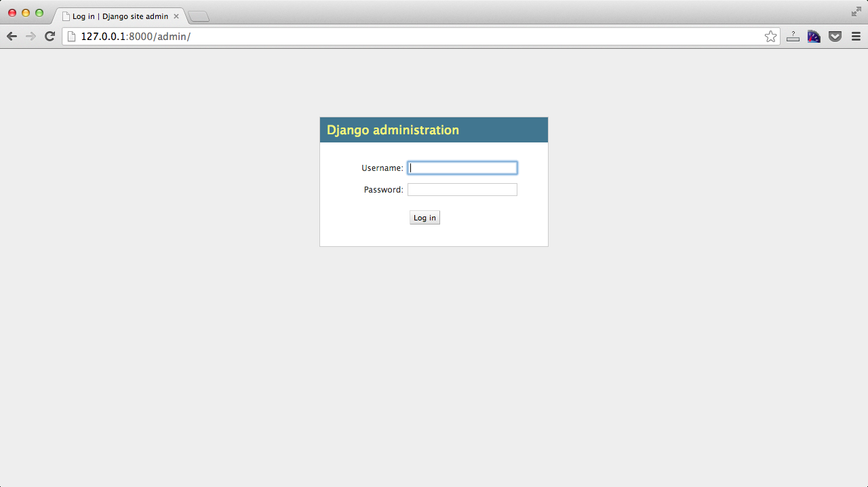Enter fullscreen with the top-right arrows icon
This screenshot has height=487, width=868.
pyautogui.click(x=856, y=12)
